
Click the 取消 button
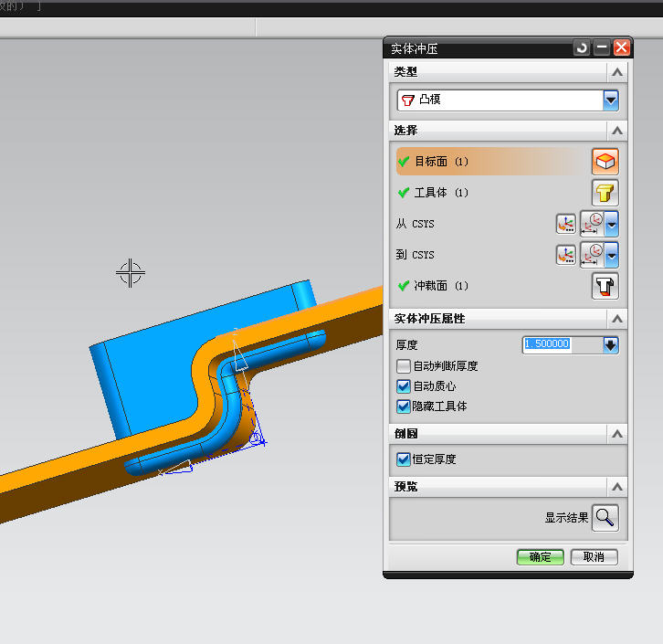pyautogui.click(x=595, y=557)
